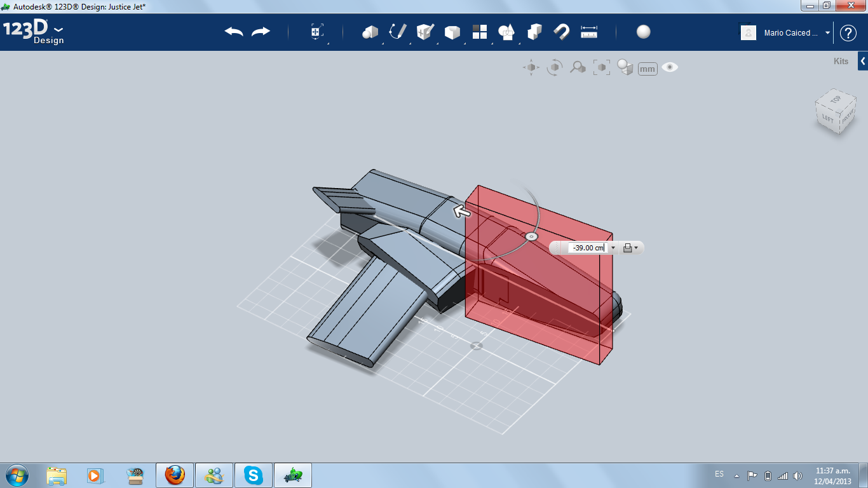This screenshot has width=868, height=488.
Task: Click the distance input field showing -39.00 cm
Action: pos(588,248)
